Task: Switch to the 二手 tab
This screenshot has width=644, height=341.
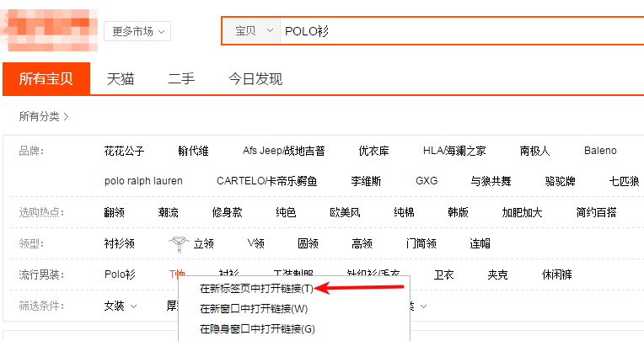Action: pos(181,79)
